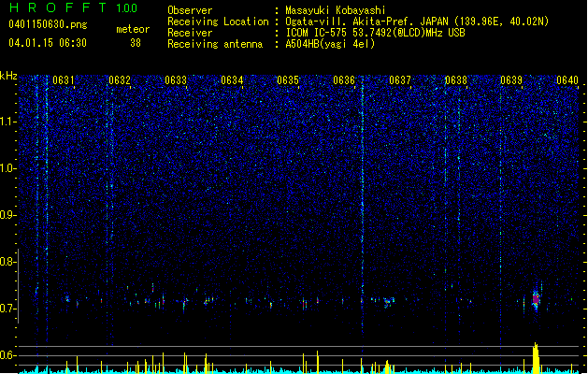Click the HROFFT 1.0.0 title text
588x374 pixels.
tap(73, 7)
